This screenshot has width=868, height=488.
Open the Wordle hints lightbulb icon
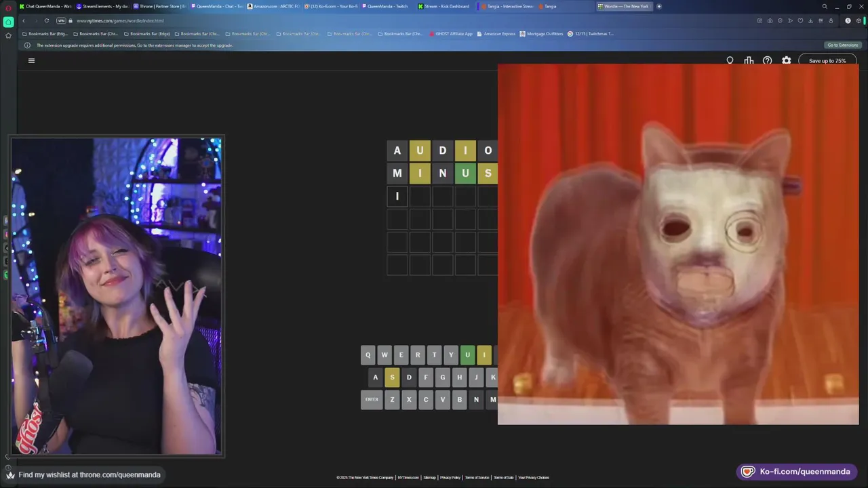[730, 60]
